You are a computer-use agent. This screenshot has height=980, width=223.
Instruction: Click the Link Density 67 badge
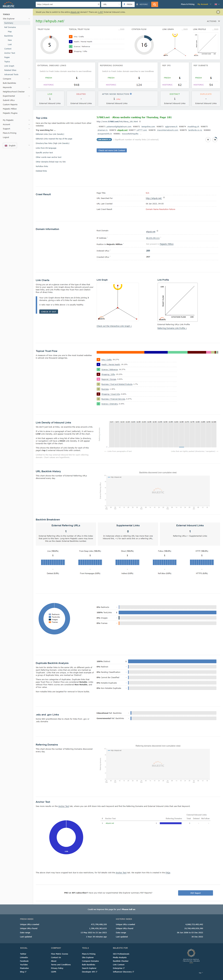tap(104, 140)
